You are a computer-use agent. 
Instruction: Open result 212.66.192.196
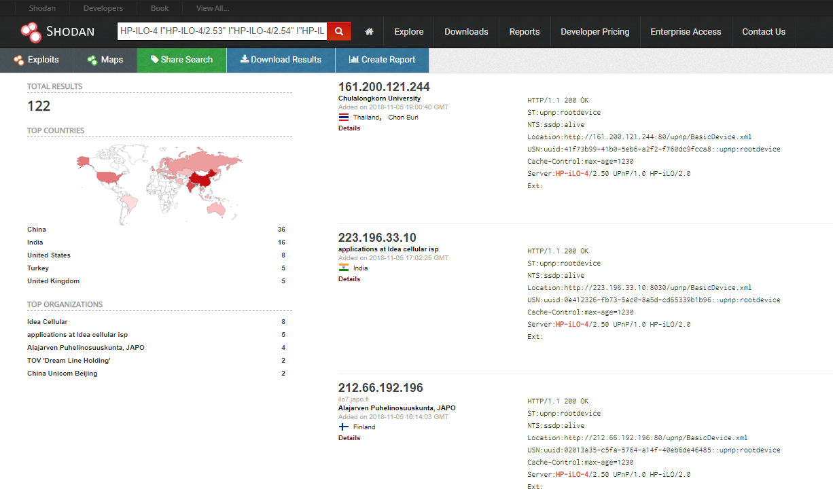pyautogui.click(x=380, y=388)
